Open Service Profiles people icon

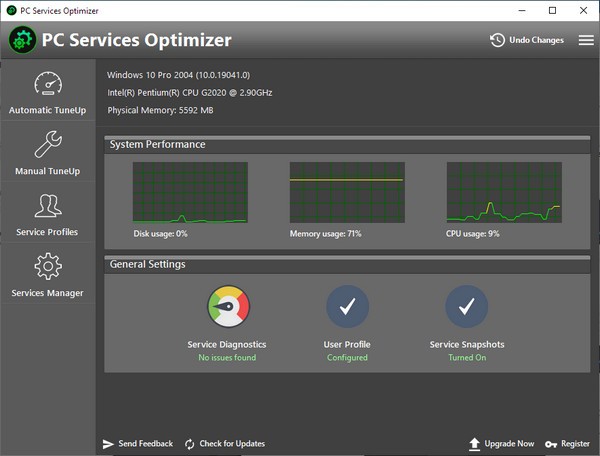48,206
